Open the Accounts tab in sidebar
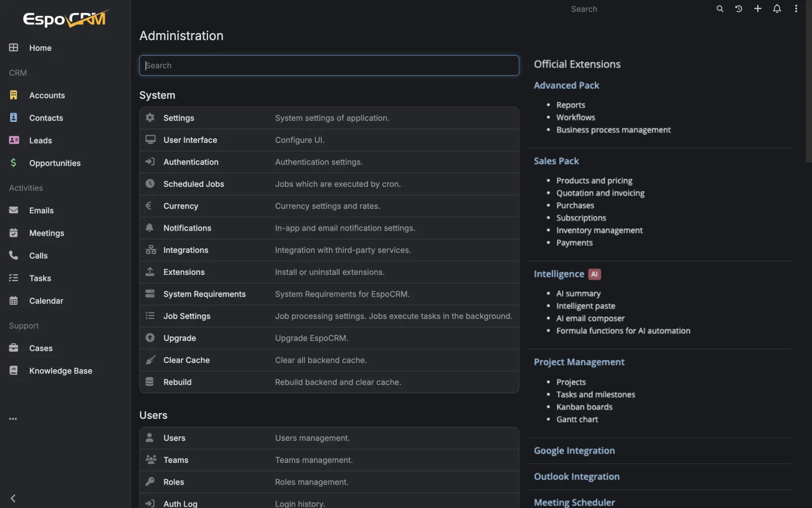 [47, 96]
